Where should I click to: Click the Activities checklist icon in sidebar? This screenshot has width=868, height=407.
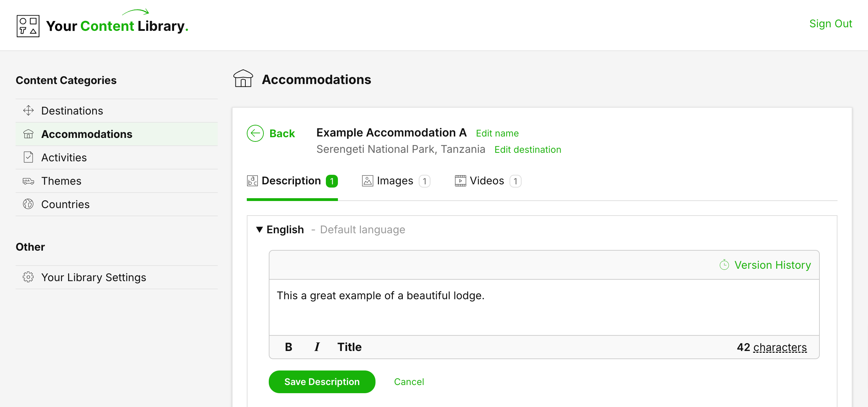pyautogui.click(x=28, y=157)
